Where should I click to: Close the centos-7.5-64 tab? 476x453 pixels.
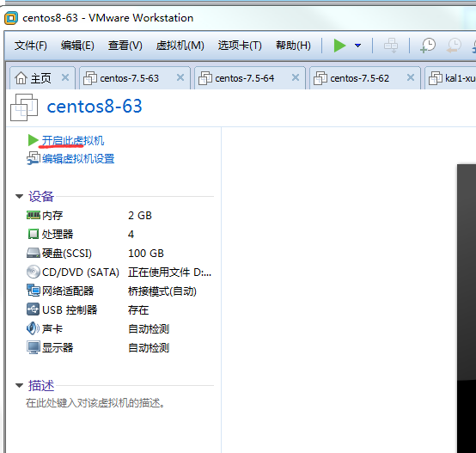tap(296, 77)
